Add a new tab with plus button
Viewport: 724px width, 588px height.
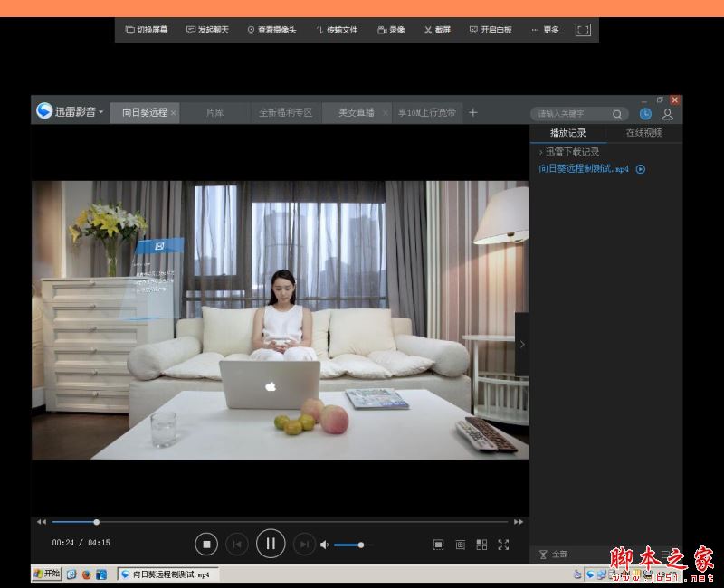[x=472, y=113]
